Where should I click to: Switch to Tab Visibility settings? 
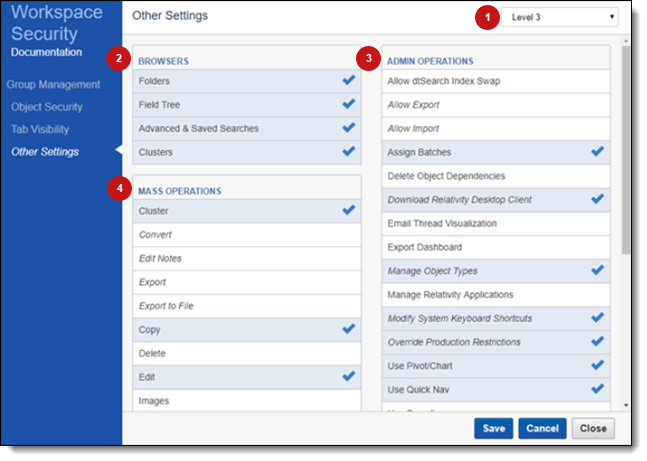click(x=40, y=129)
